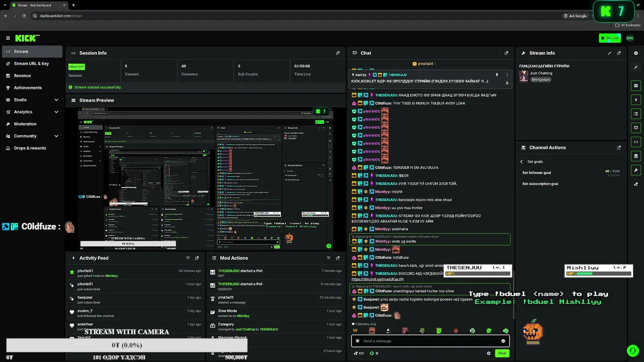Viewport: 644px width, 362px height.
Task: Click the green support headset button
Action: 632,350
